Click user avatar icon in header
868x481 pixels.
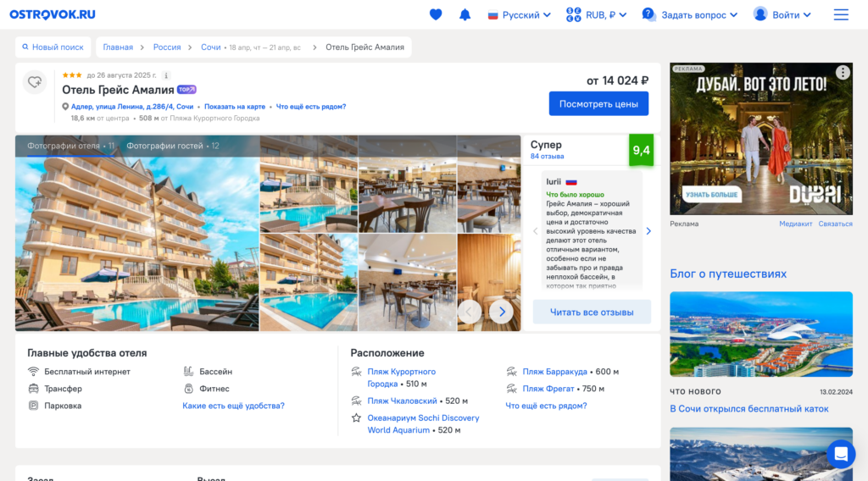760,14
